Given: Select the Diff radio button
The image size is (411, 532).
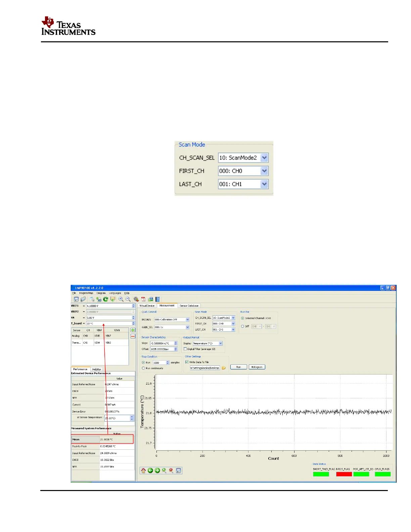Looking at the screenshot, I should click(x=242, y=326).
